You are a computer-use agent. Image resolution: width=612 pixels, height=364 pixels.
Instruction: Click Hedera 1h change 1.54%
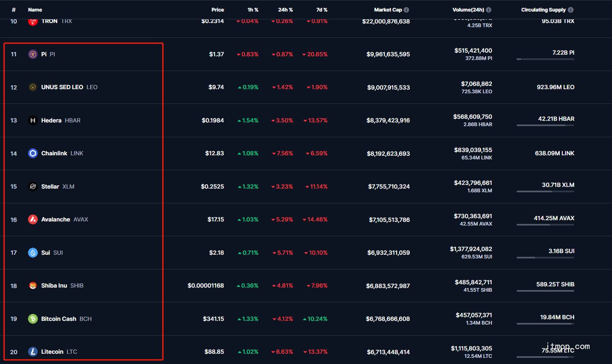coord(248,120)
